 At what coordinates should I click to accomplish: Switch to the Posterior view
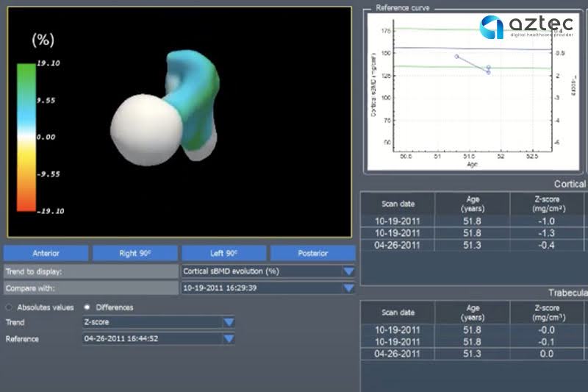[313, 253]
